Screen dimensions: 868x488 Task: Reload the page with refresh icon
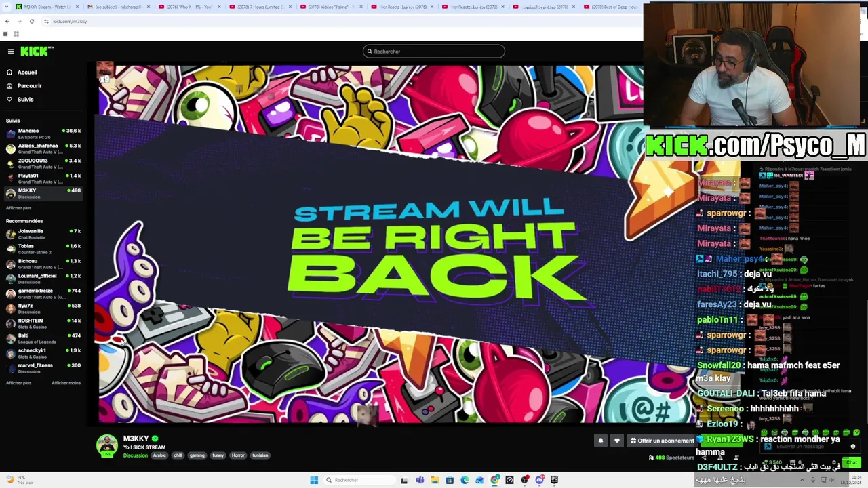(x=31, y=21)
